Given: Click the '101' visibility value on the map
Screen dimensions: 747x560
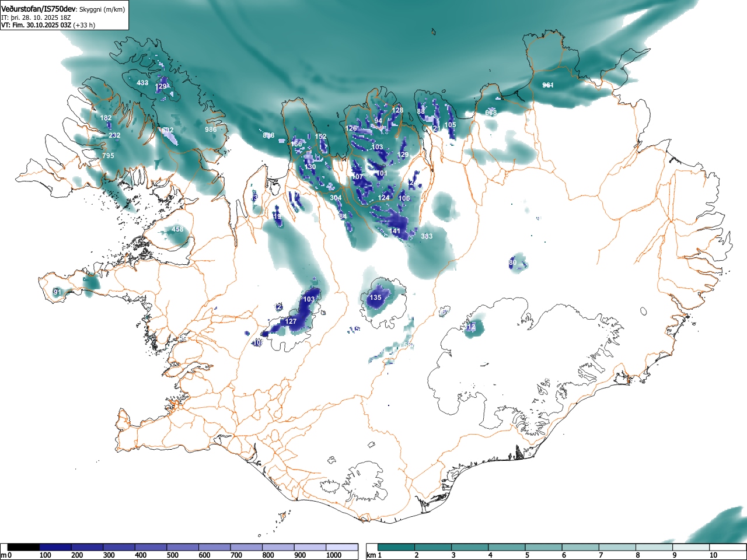Looking at the screenshot, I should (382, 173).
